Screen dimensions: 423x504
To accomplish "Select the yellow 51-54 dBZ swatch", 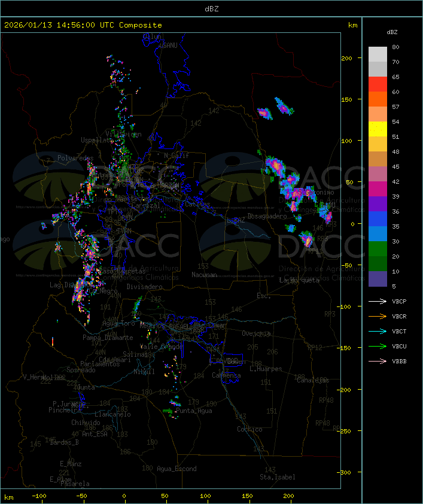I will tap(378, 129).
